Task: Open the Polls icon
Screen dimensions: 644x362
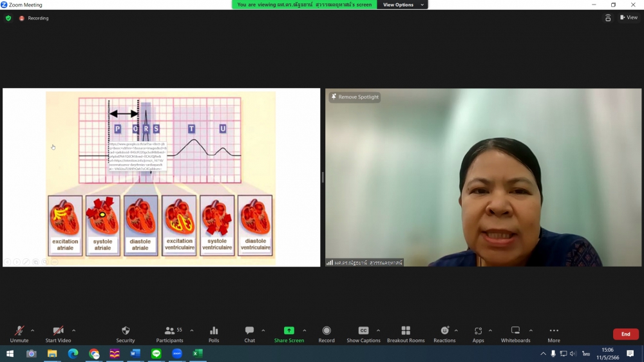Action: pos(214,334)
